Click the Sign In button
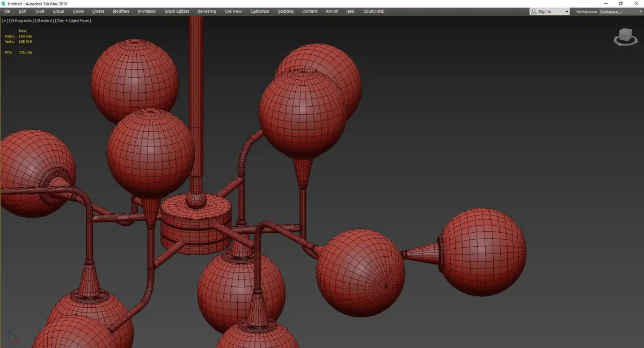 (544, 11)
